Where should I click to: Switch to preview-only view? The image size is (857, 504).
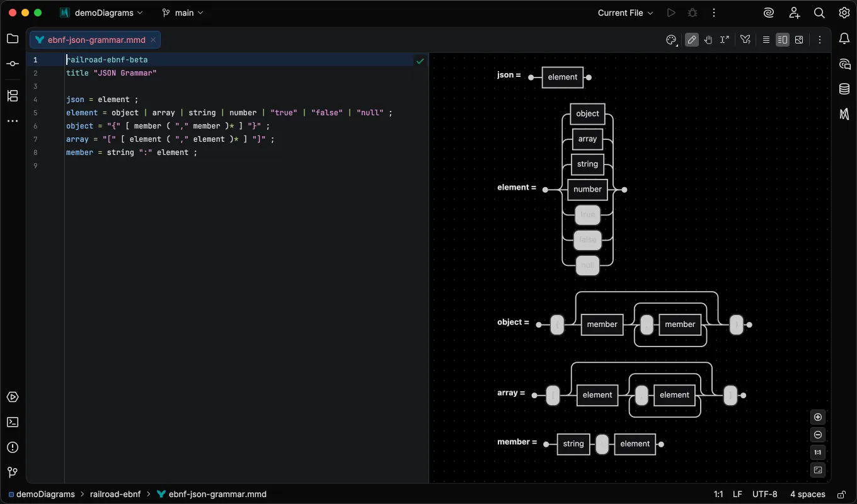[x=799, y=40]
